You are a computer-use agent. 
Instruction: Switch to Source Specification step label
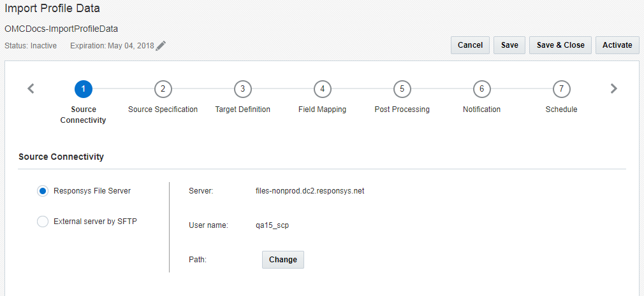coord(163,109)
